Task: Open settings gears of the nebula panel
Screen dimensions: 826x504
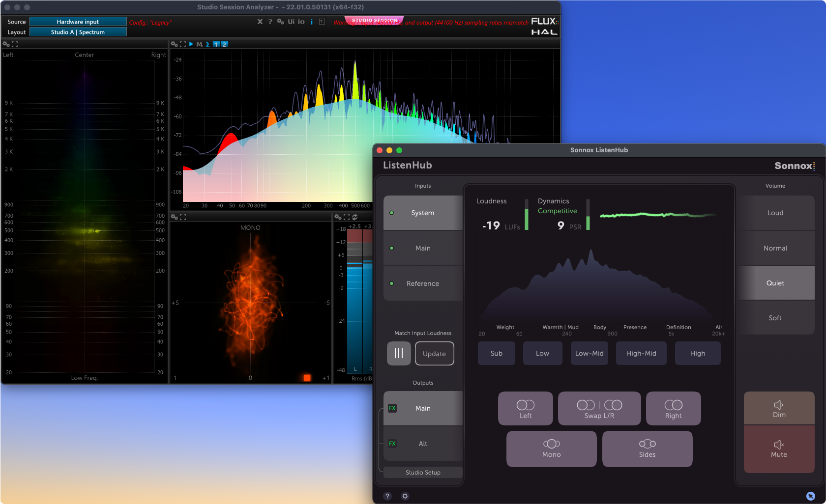Action: (6, 44)
